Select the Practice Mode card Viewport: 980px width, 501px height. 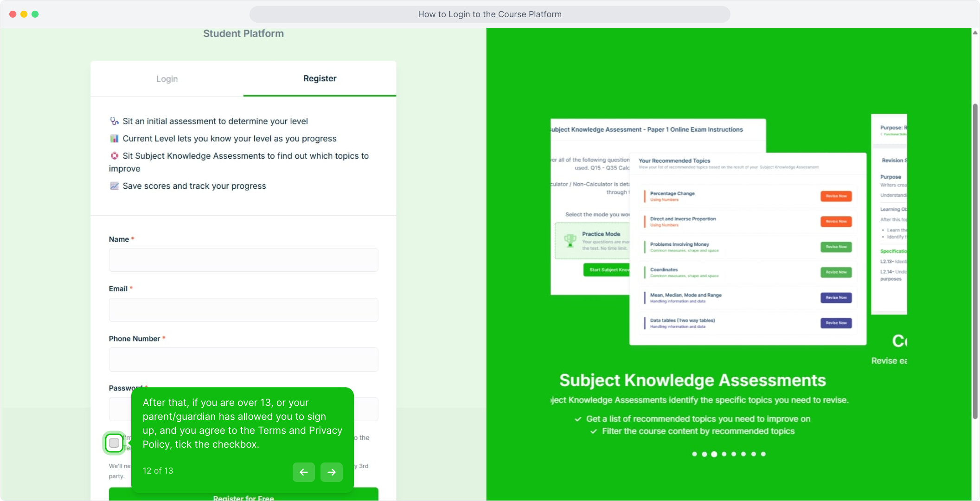coord(592,241)
